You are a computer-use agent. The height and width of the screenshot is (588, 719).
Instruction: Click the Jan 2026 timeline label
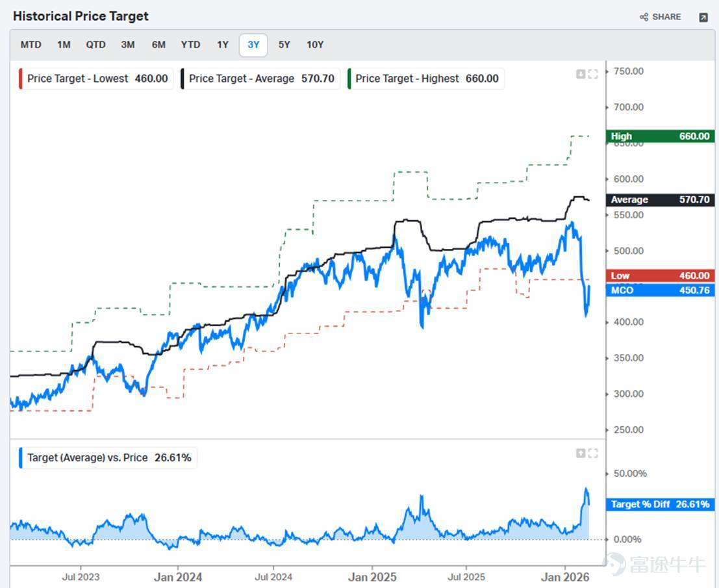point(565,577)
